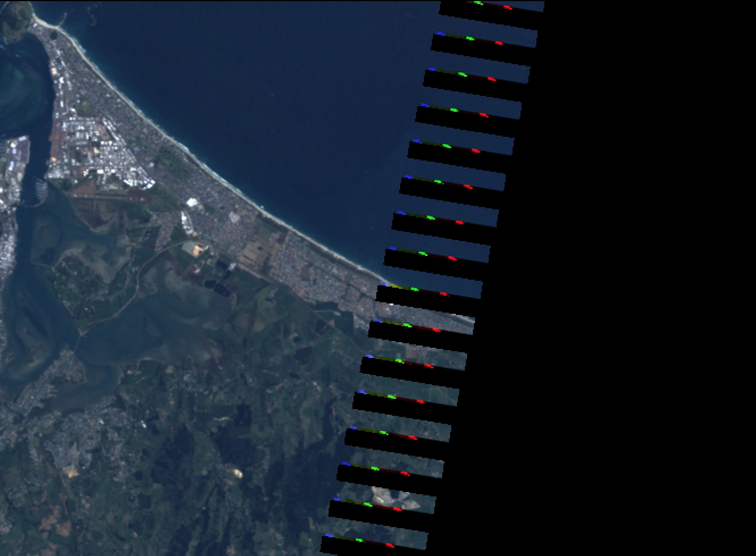Click the bottommost red marker in striped band
This screenshot has width=756, height=556.
(x=389, y=545)
